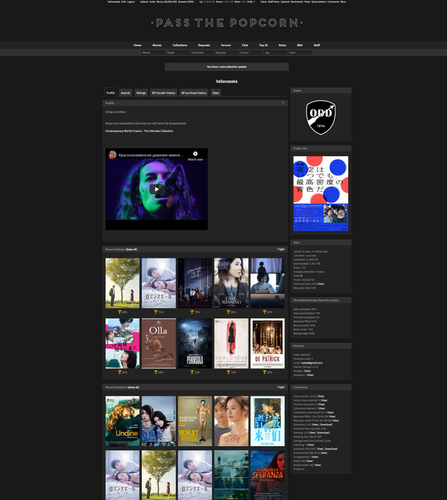Open the Chat navigation link
Screen dimensions: 447x500
(x=245, y=45)
